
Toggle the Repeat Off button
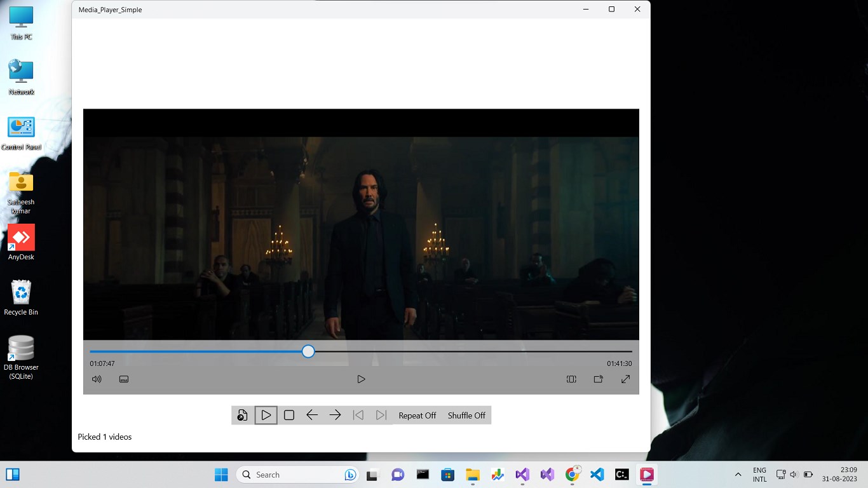click(417, 416)
